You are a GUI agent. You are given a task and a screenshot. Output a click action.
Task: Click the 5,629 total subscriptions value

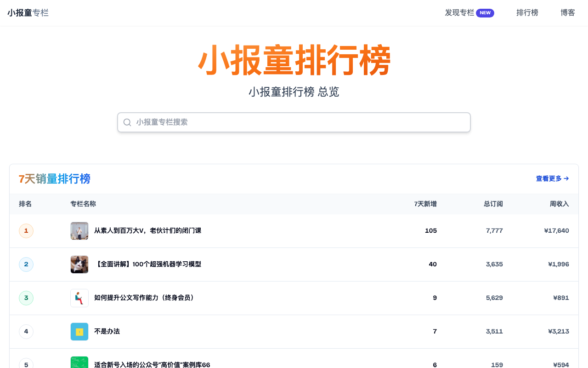(x=494, y=298)
